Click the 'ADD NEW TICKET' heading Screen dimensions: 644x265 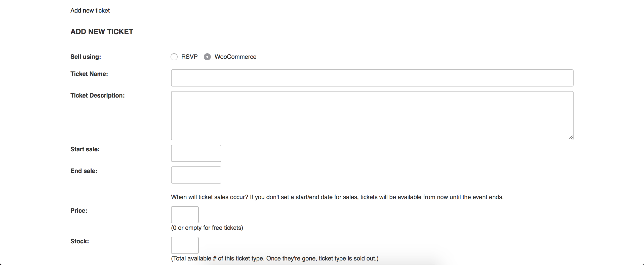pyautogui.click(x=102, y=32)
